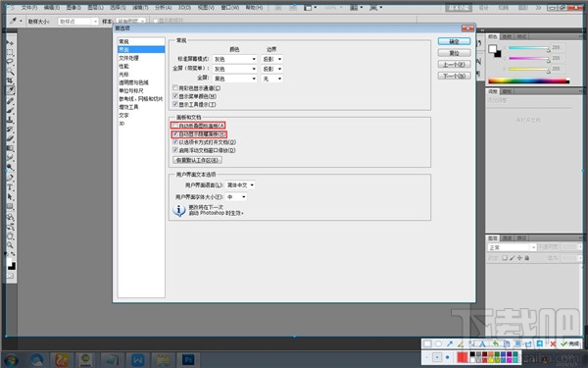Screen dimensions: 588x368
Task: Pick the rectangle shape in screenshot toolbar
Action: 427,343
